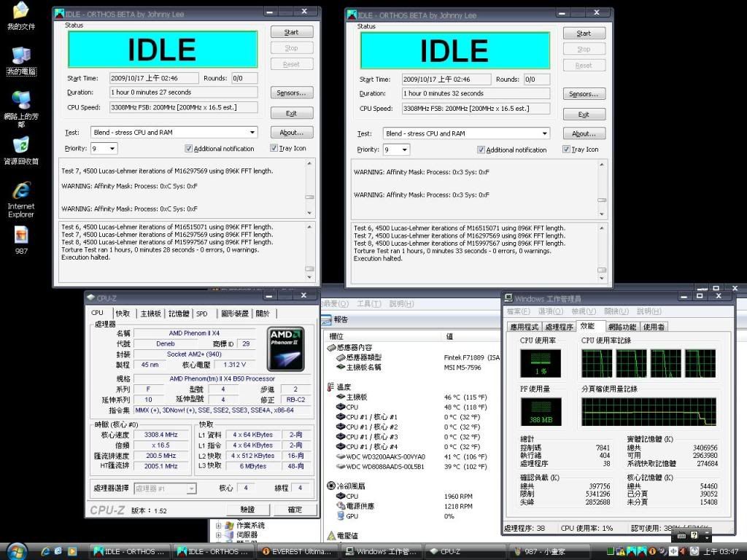
Task: Uncheck Tray Icon in right ORTHOS window
Action: pos(566,149)
